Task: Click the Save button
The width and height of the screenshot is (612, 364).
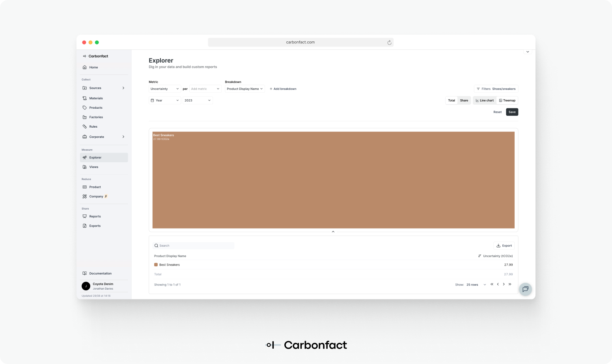Action: 512,112
